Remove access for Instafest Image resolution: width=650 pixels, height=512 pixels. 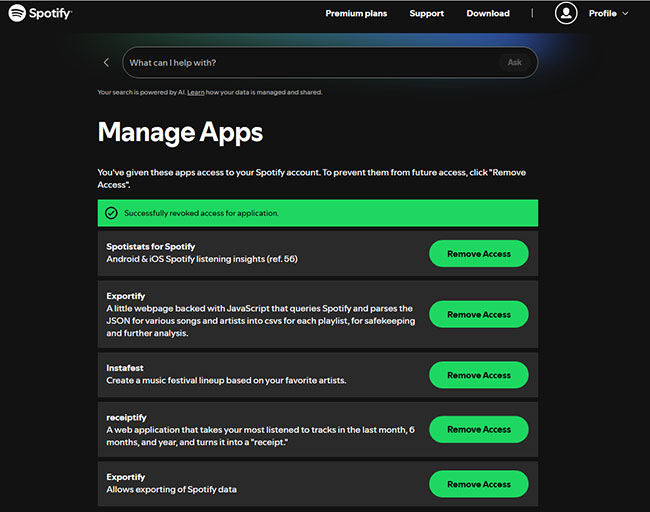[x=479, y=375]
